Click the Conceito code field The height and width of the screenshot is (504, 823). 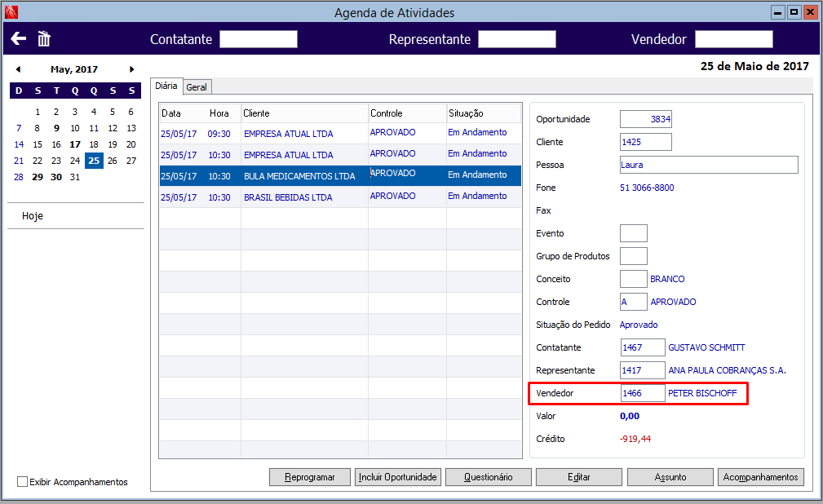click(634, 279)
